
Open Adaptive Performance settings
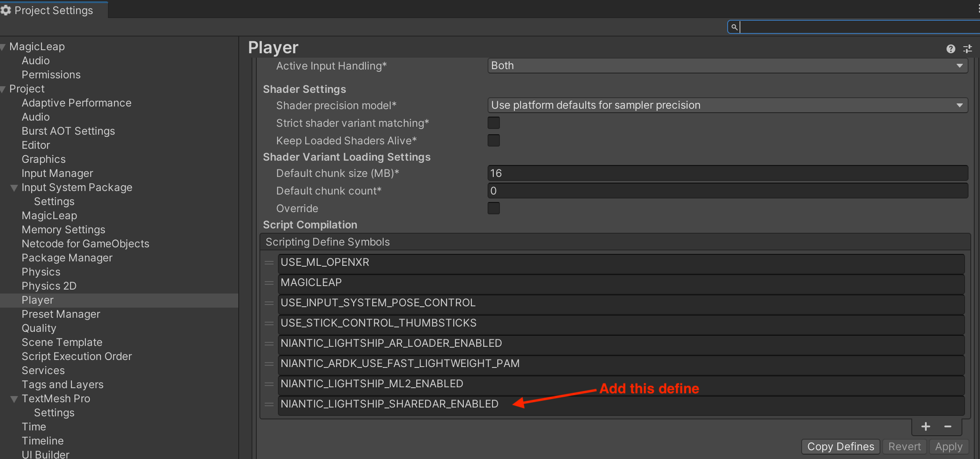77,103
